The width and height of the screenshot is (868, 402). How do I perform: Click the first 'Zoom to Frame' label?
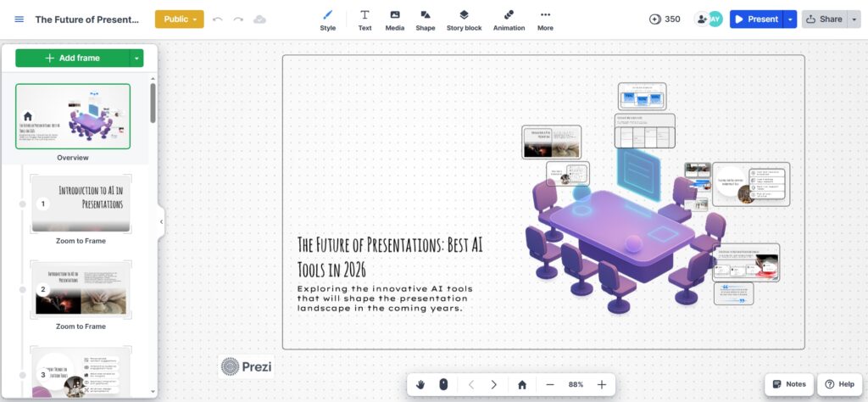tap(81, 241)
